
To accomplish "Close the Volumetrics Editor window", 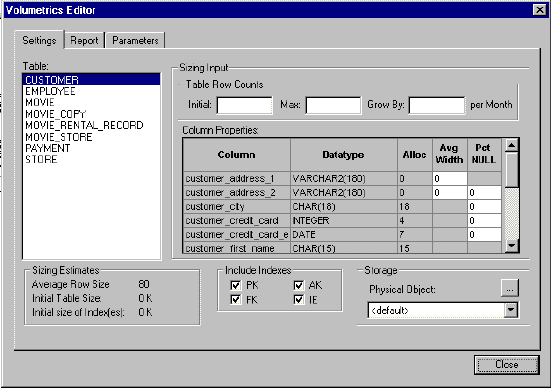I will (539, 10).
